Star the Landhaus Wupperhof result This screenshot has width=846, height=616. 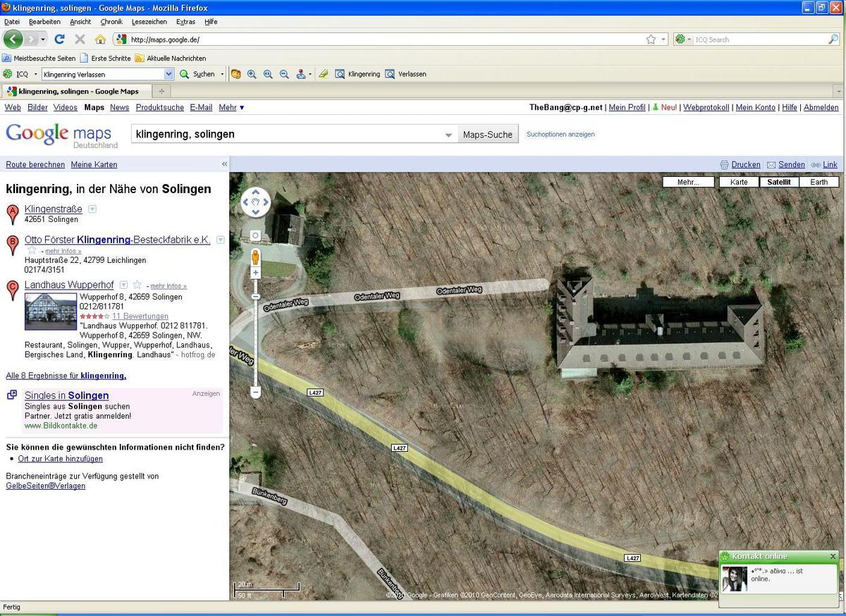137,285
